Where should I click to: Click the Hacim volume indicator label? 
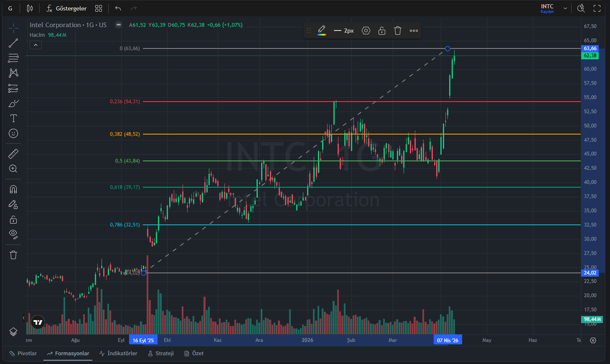(x=38, y=35)
